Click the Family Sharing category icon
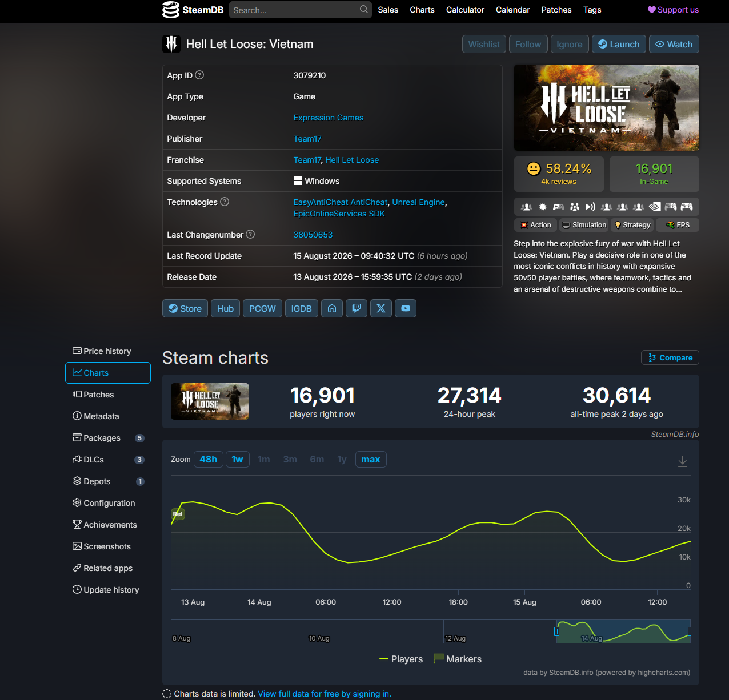This screenshot has width=729, height=700. 575,207
